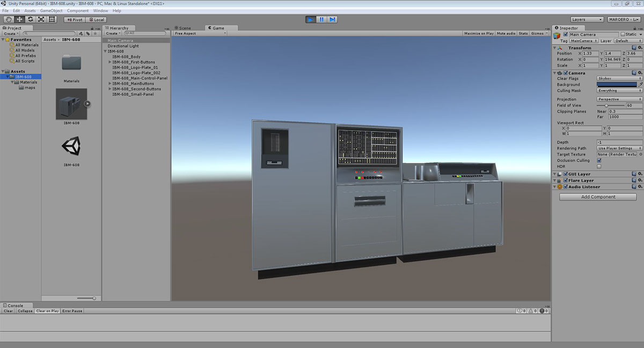Open the Transform component gear menu
The width and height of the screenshot is (644, 348).
(640, 48)
